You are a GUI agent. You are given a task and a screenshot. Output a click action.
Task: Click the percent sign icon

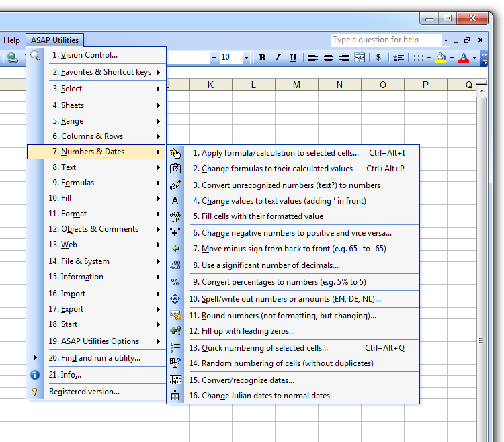point(175,282)
